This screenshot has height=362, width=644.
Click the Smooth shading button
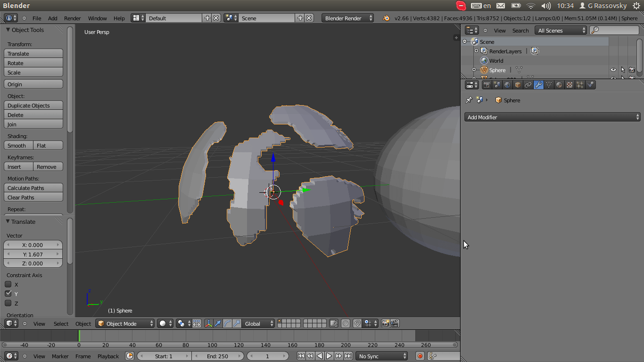[x=18, y=145]
